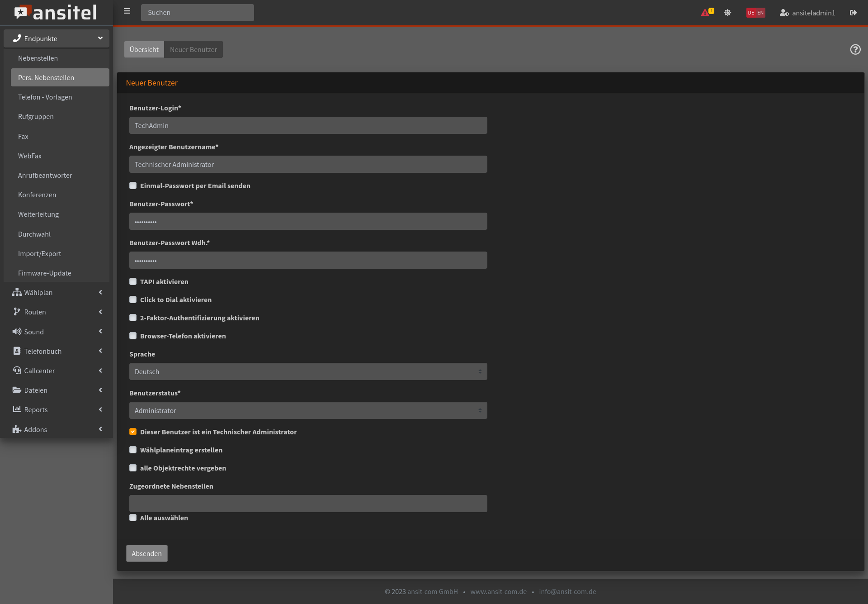The image size is (868, 604).
Task: Open Telefon - Vorlagen menu item
Action: pyautogui.click(x=45, y=97)
